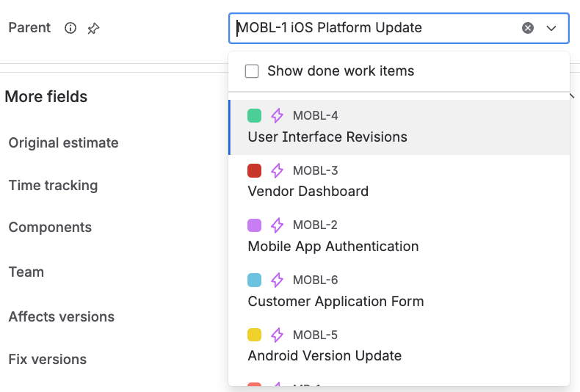Choose MOBL-2 Mobile App Authentication
The width and height of the screenshot is (580, 392).
point(399,236)
